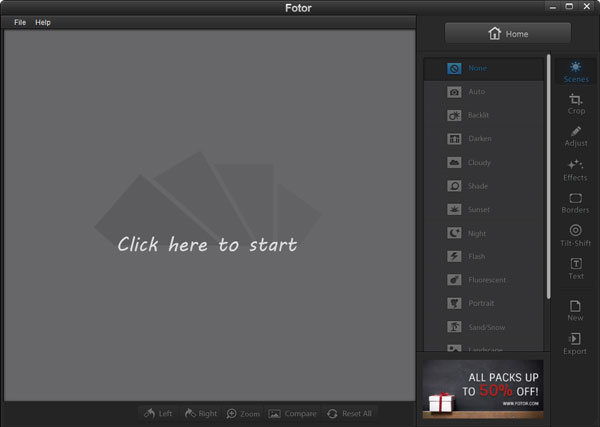Click the Home button
Screen dimensions: 600x427
[x=507, y=33]
